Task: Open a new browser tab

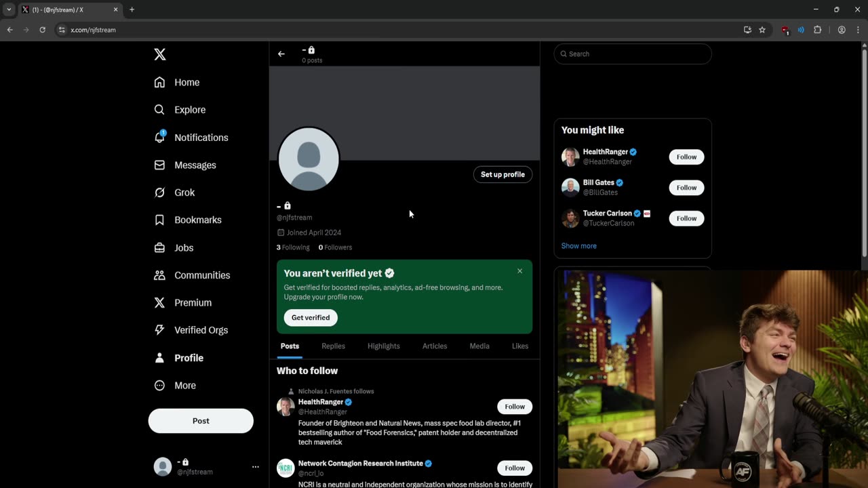Action: coord(132,9)
